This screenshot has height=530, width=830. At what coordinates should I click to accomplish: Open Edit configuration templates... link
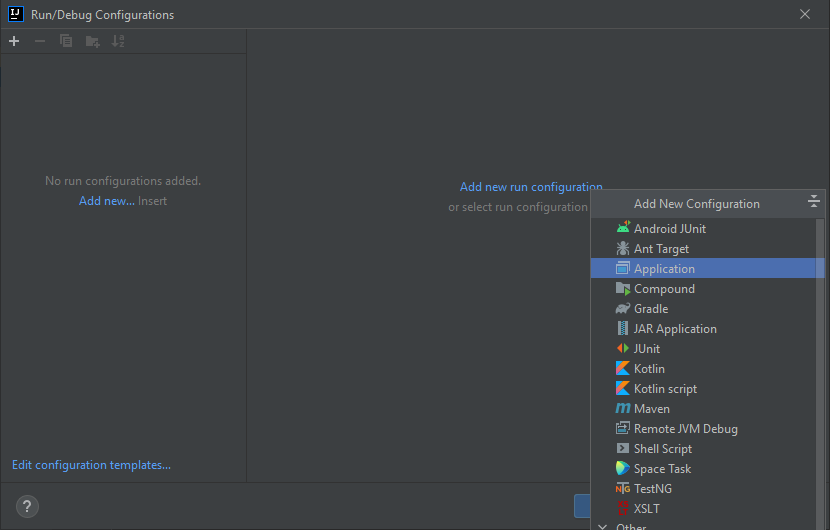point(91,465)
